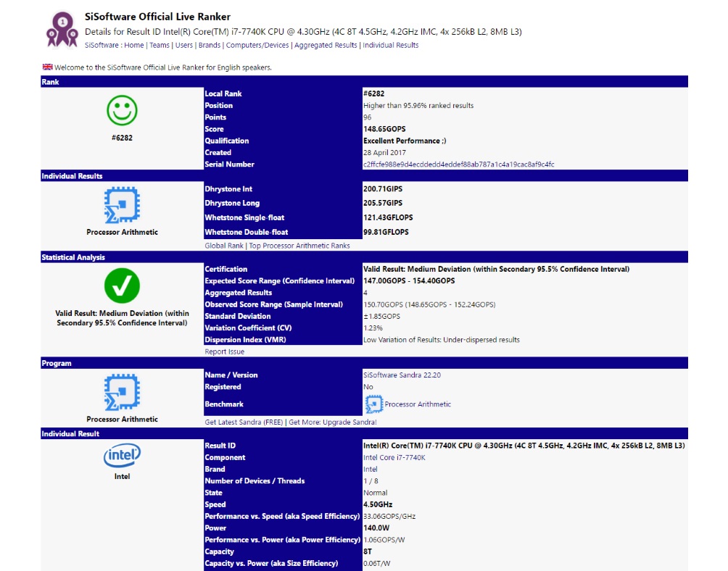Click 147.00GOPS - 154.40GOPS expected range
Viewport: 728px width, 571px height.
pos(409,280)
